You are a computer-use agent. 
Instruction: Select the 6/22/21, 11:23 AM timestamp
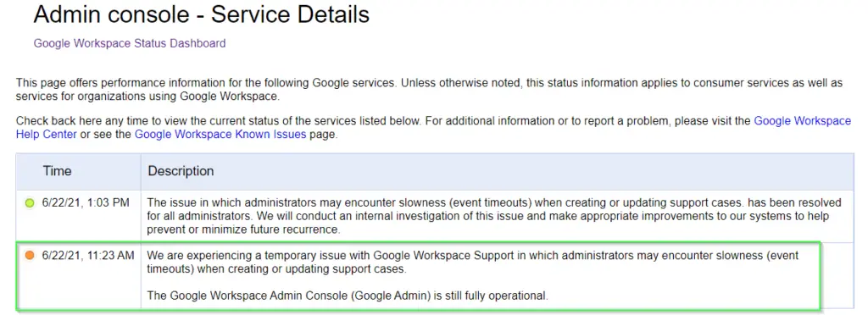coord(88,256)
